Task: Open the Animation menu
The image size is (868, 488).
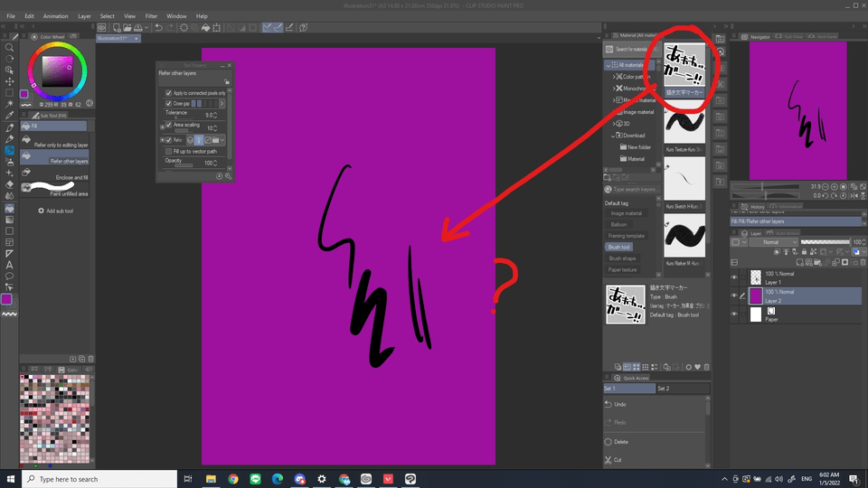Action: click(x=55, y=16)
